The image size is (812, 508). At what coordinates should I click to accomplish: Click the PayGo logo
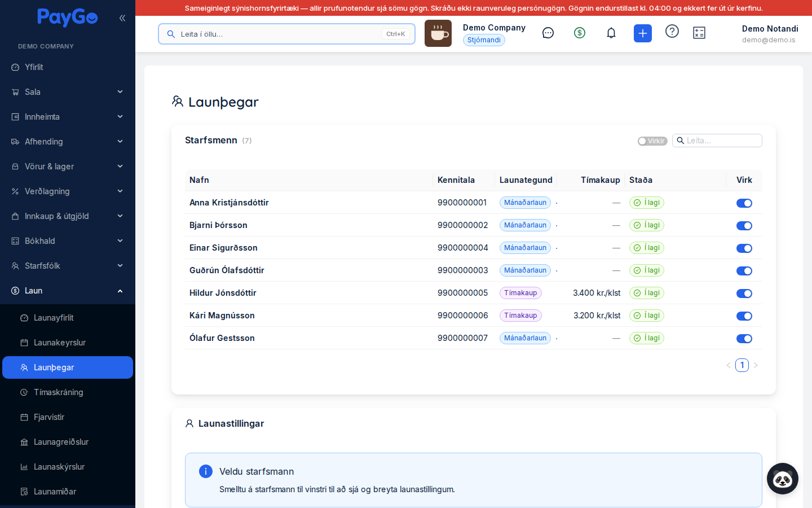click(x=68, y=17)
